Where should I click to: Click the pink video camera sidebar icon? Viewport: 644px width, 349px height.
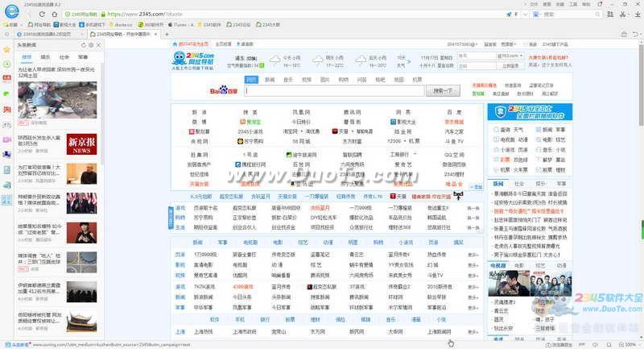coord(7,139)
